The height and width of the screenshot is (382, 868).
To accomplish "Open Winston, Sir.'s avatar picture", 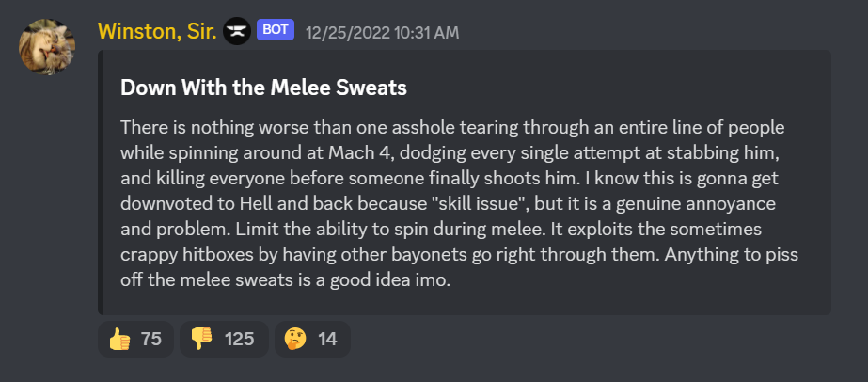I will pos(47,47).
